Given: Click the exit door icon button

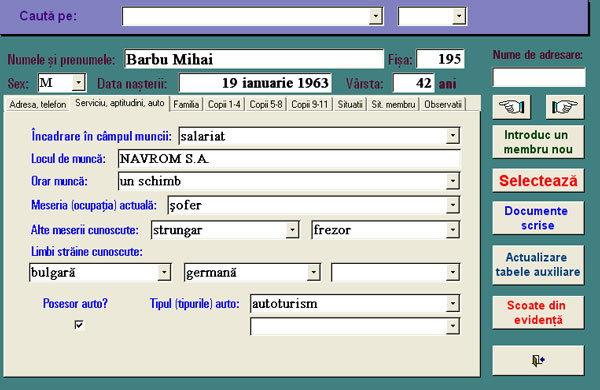Looking at the screenshot, I should 538,360.
